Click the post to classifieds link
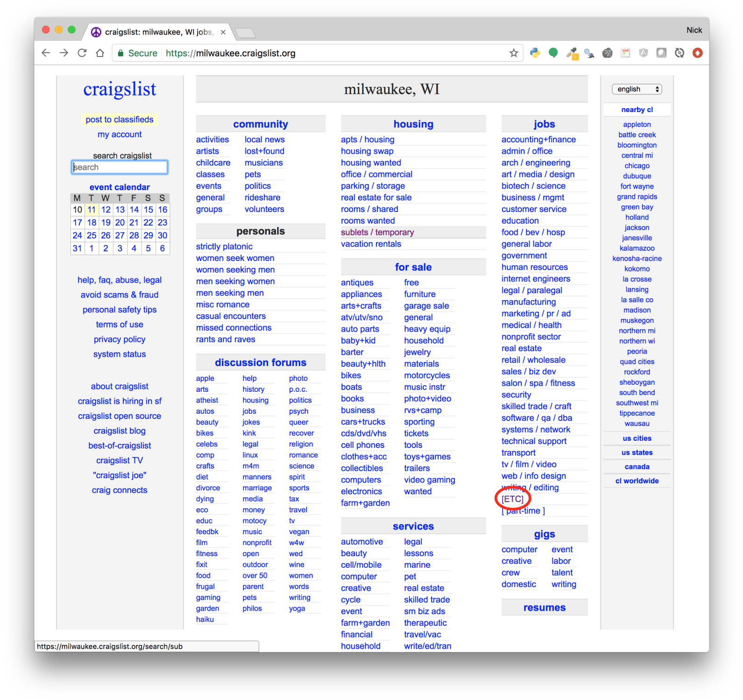Viewport: 743px width, 700px height. 120,120
